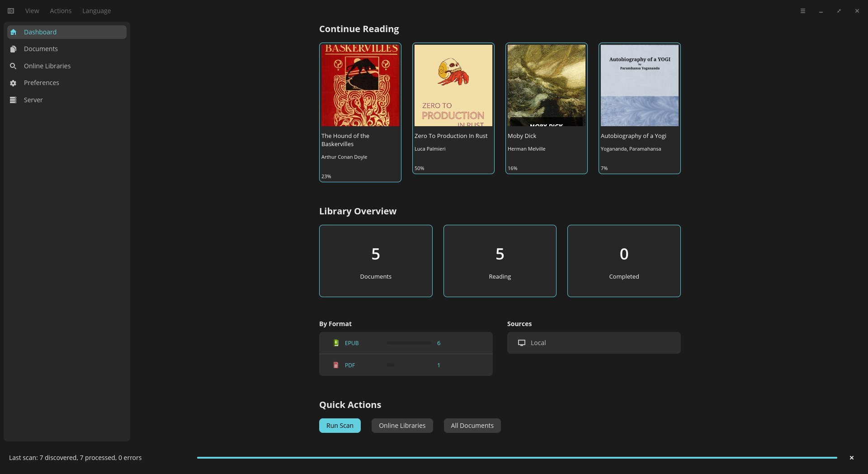Open the Documents count card
This screenshot has height=474, width=868.
[376, 261]
